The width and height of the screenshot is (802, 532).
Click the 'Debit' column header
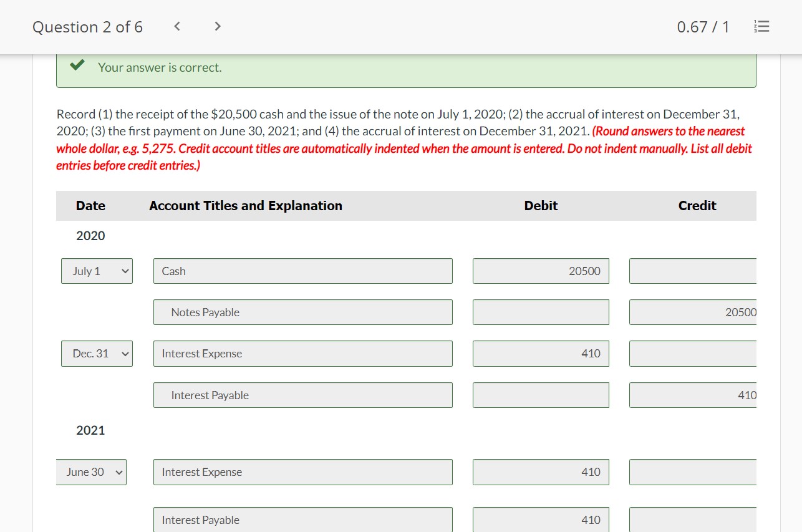tap(541, 206)
